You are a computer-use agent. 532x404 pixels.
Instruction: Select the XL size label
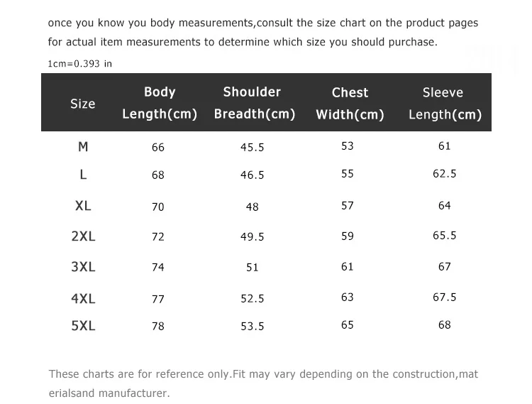coord(83,206)
